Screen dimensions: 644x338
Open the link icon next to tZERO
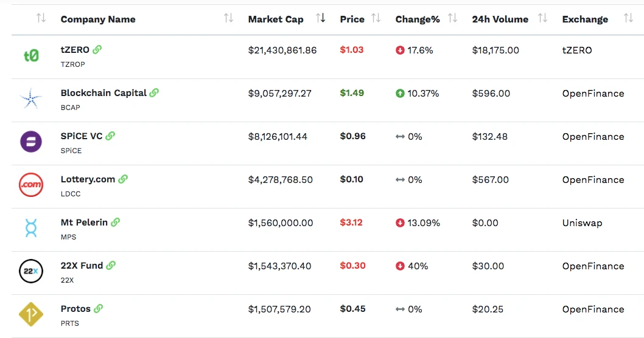pyautogui.click(x=97, y=50)
